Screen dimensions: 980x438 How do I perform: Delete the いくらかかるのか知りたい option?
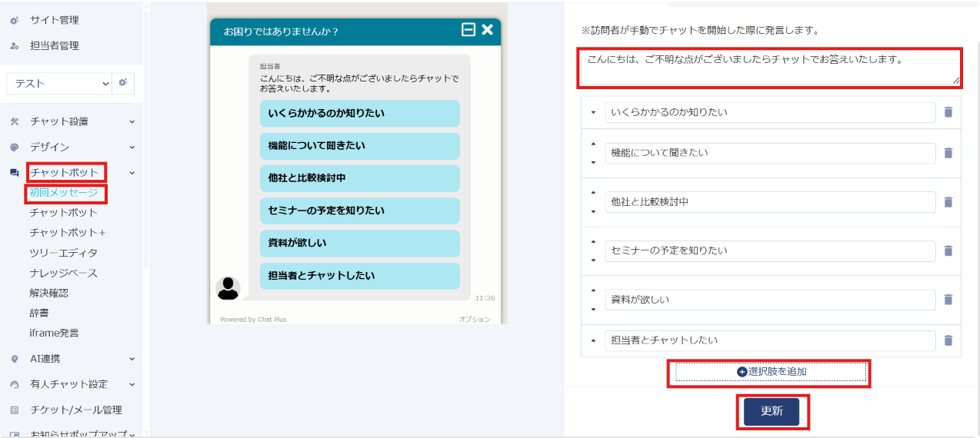[948, 112]
